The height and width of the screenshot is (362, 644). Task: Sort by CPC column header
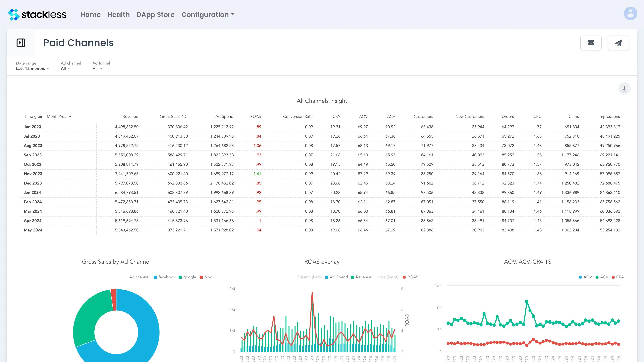point(537,116)
